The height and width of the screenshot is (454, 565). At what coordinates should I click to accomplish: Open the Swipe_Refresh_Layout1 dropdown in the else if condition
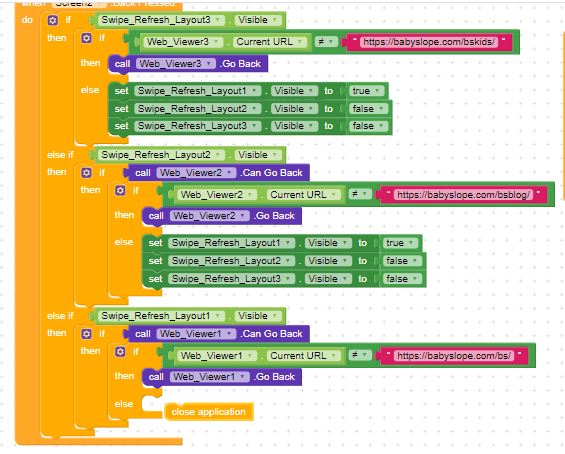(x=161, y=316)
